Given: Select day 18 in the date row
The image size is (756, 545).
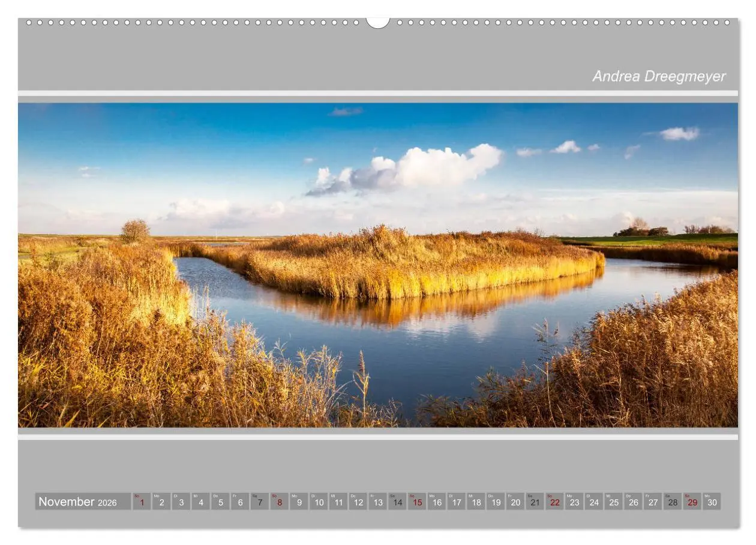Looking at the screenshot, I should [476, 501].
